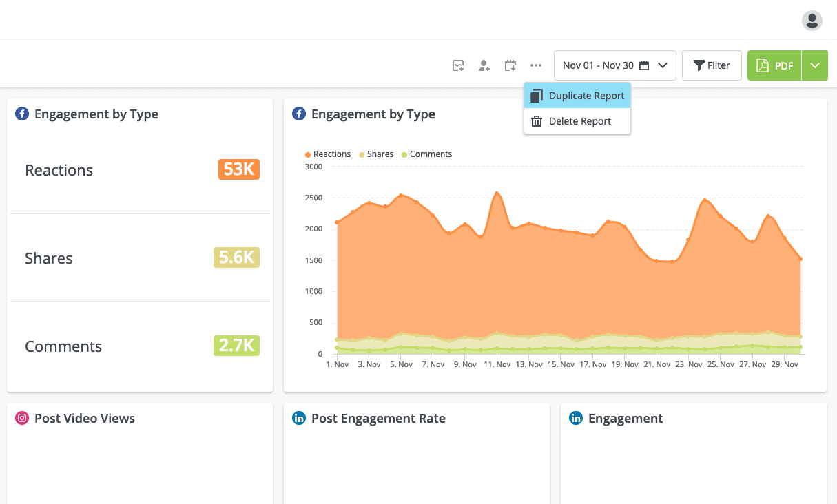Open the Nov 01 - Nov 30 date range dropdown
This screenshot has width=837, height=504.
pyautogui.click(x=614, y=65)
